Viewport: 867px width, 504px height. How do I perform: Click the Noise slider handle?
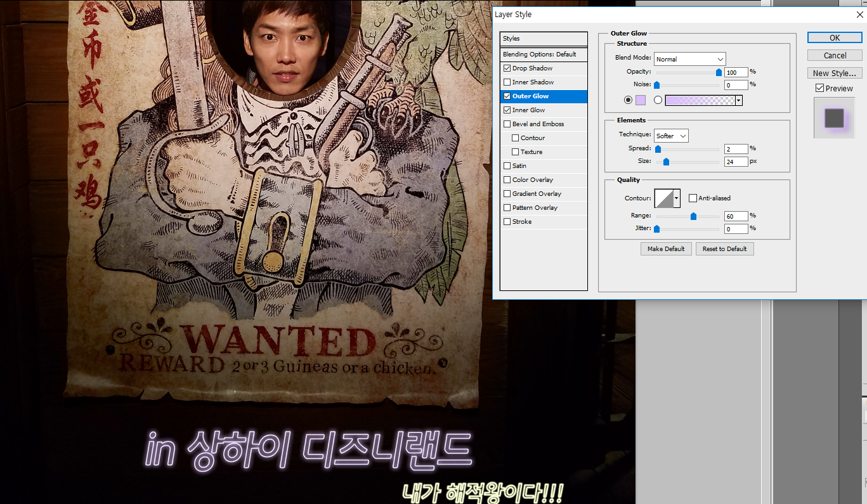657,86
